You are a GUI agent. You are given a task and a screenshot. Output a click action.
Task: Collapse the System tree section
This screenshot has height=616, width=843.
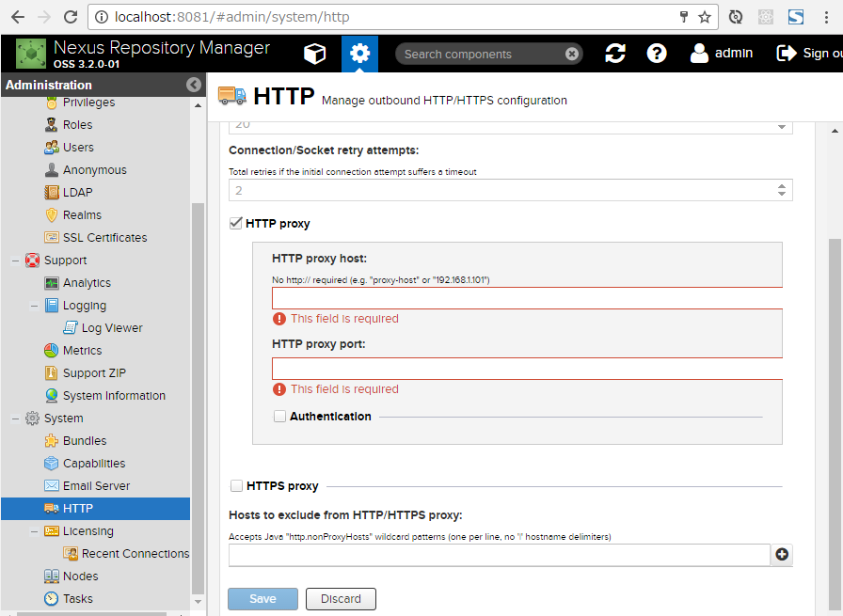click(x=12, y=418)
